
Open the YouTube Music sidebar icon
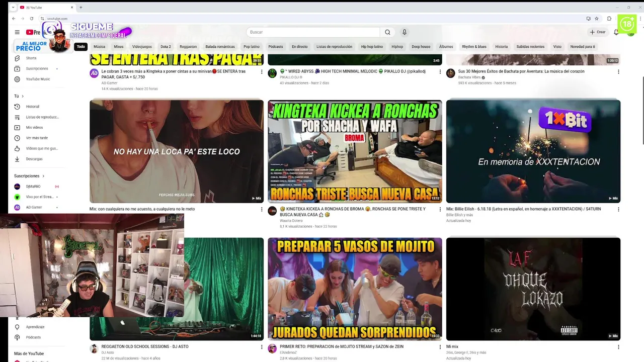click(x=17, y=79)
